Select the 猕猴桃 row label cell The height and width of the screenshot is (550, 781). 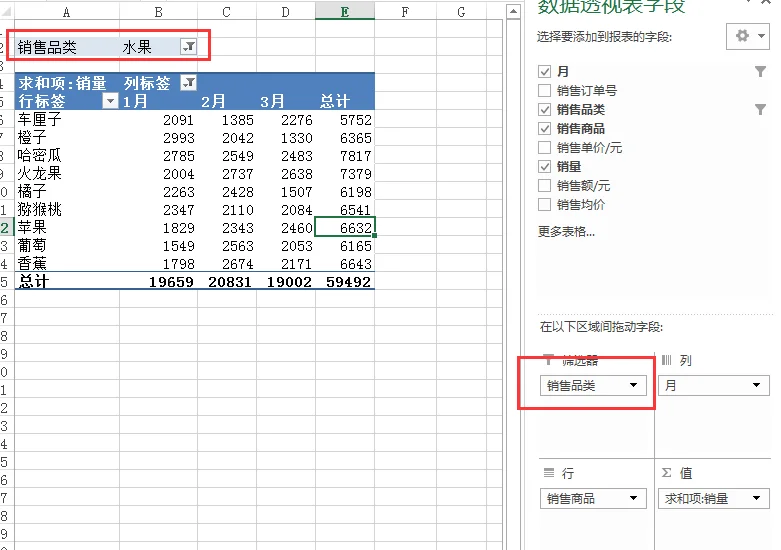(67, 209)
